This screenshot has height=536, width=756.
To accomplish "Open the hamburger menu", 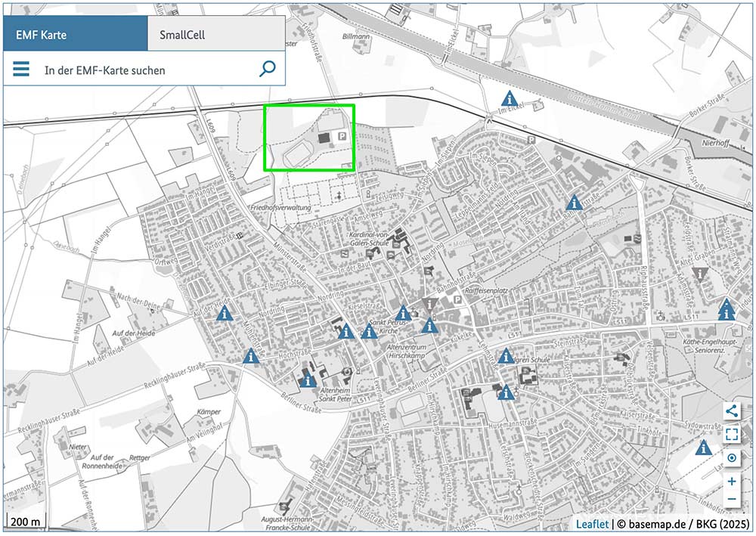I will click(x=21, y=70).
